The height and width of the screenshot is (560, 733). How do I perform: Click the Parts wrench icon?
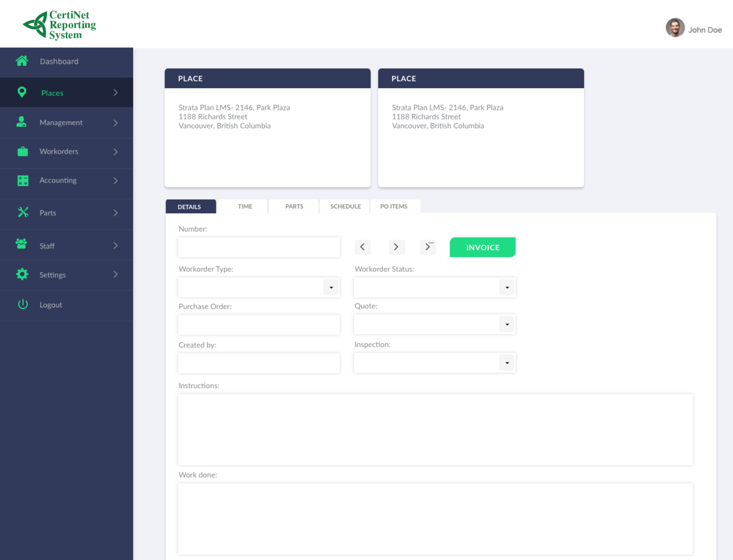[22, 212]
